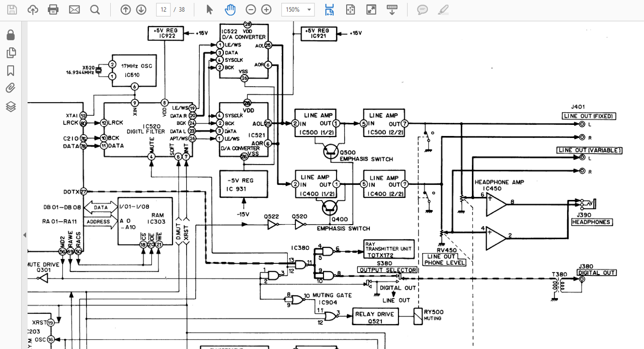
Task: Activate the Hand pan tool
Action: [x=230, y=10]
